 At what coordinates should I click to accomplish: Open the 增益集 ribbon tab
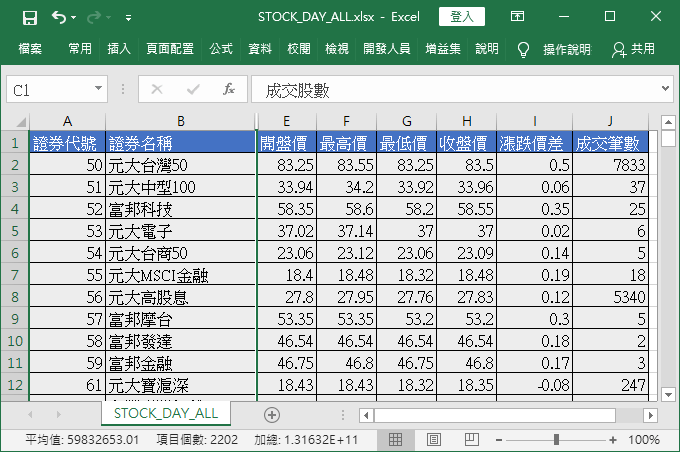tap(443, 49)
